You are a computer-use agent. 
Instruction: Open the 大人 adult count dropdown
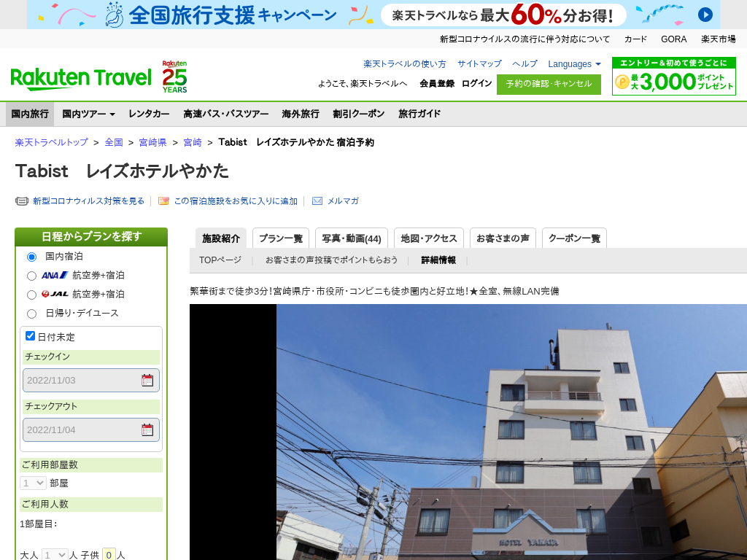pos(55,555)
